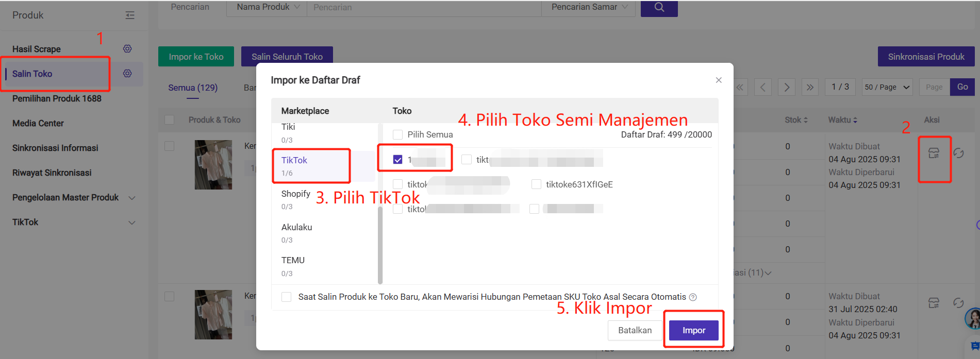This screenshot has height=359, width=980.
Task: Expand TikTok sidebar menu
Action: (132, 223)
